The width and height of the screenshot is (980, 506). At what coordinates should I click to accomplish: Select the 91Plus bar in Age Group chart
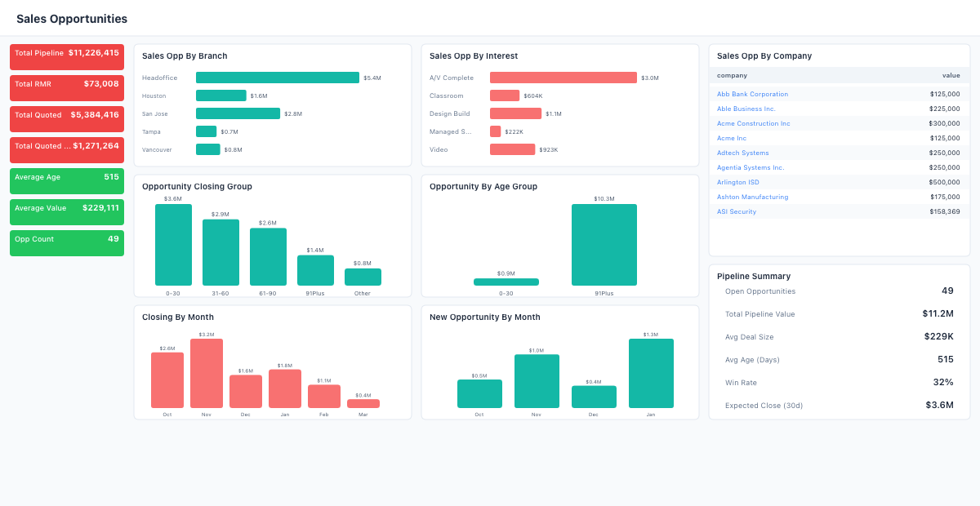pos(604,245)
